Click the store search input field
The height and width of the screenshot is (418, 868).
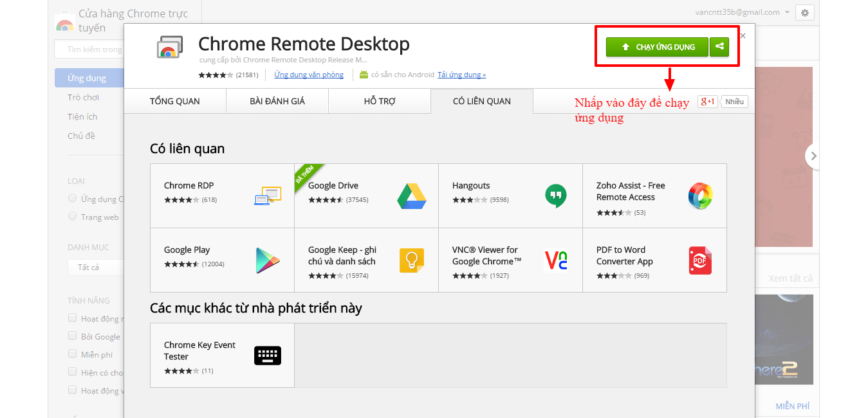89,49
